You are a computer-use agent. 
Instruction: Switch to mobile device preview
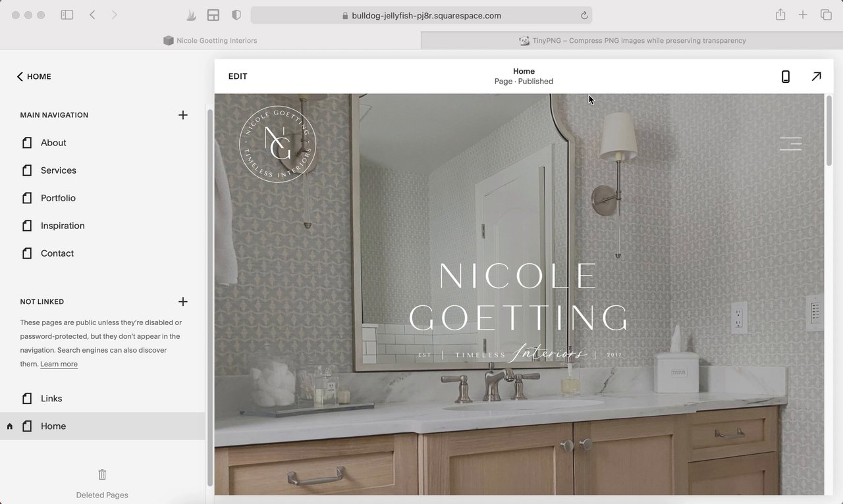pos(786,76)
